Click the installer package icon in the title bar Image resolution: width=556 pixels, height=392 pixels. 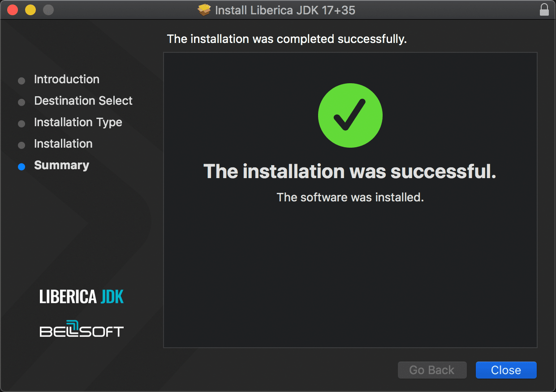[204, 10]
